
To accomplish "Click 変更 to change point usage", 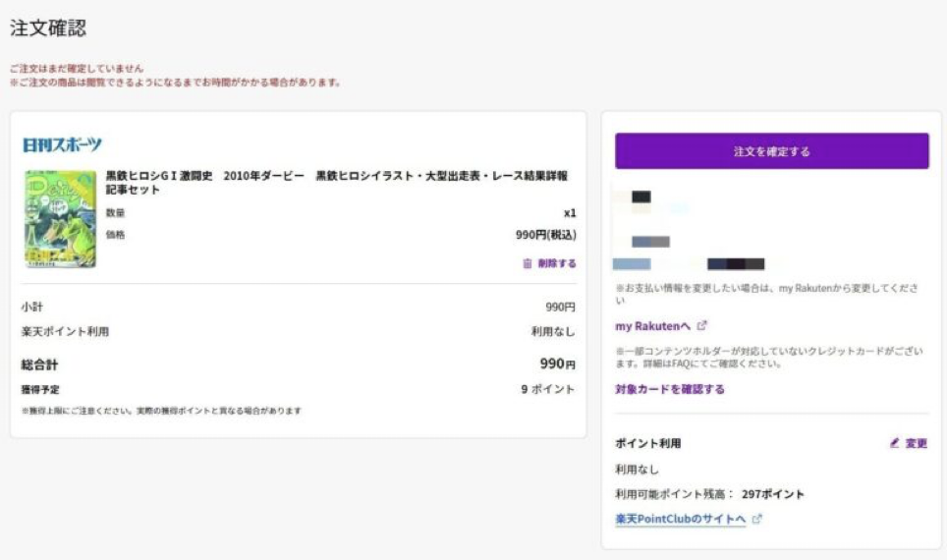I will tap(917, 443).
